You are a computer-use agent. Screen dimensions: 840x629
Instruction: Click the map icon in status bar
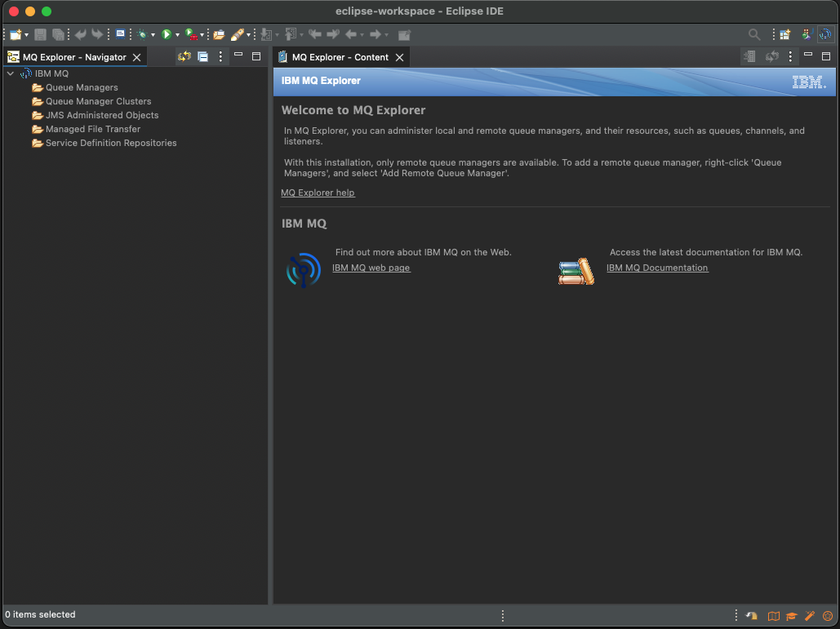coord(774,616)
